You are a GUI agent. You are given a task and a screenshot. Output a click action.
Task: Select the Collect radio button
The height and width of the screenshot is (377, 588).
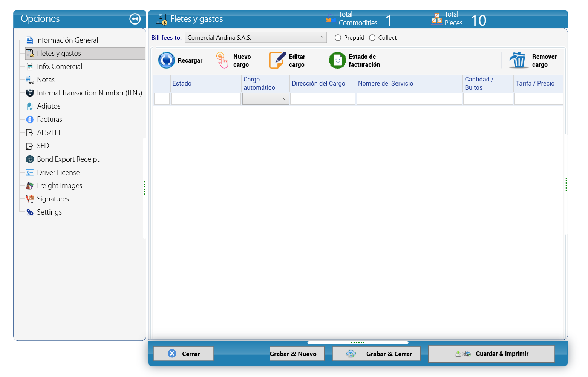click(372, 38)
